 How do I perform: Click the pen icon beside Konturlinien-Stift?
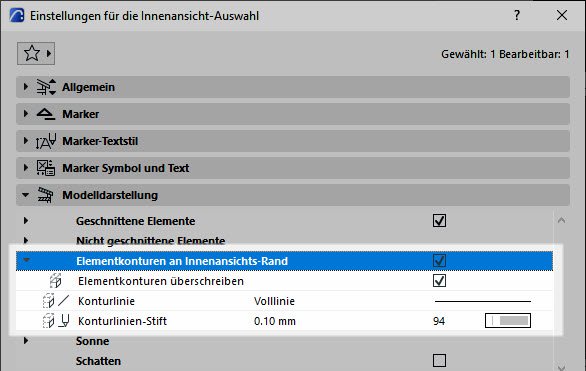tap(64, 321)
